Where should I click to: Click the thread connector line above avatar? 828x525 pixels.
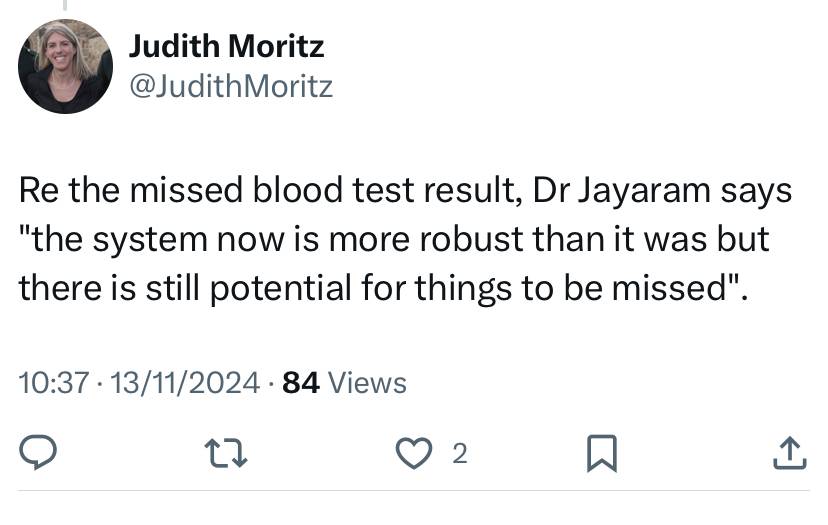(x=65, y=5)
